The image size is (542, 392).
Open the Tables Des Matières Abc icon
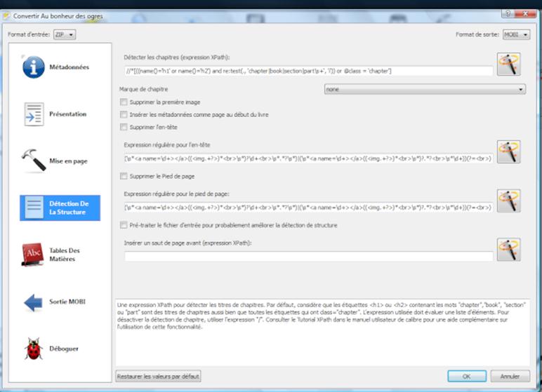pos(33,255)
